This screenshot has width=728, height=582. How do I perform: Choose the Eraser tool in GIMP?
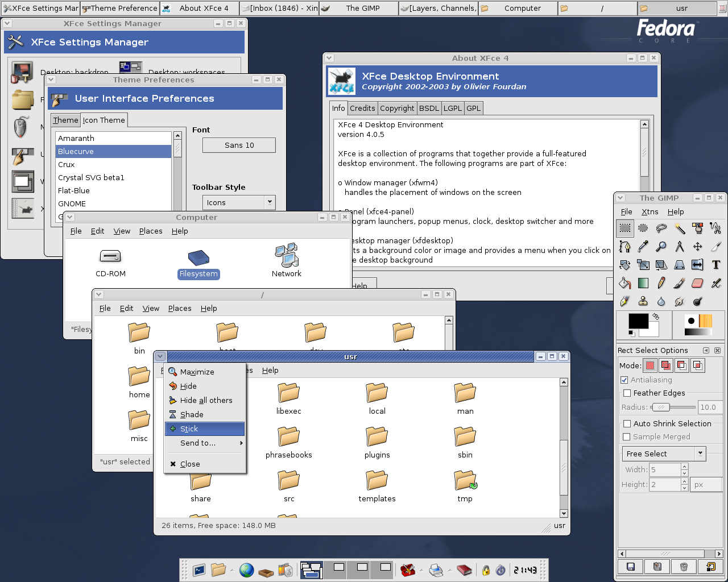[697, 283]
